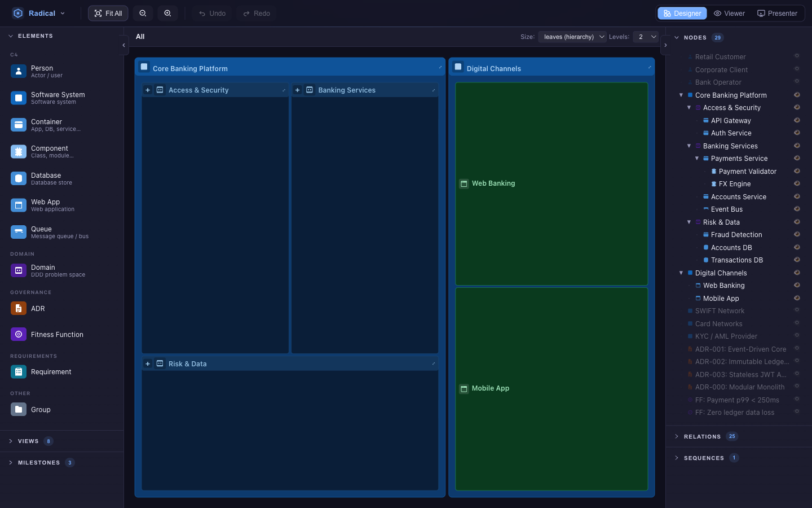Screen dimensions: 812x508
Task: Choose the Container element icon
Action: (19, 125)
